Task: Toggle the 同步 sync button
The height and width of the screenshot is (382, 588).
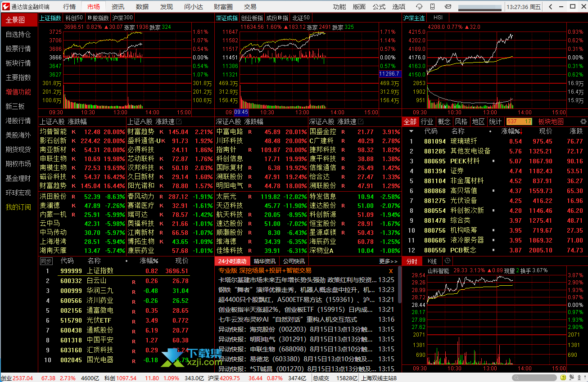Action: [x=46, y=261]
